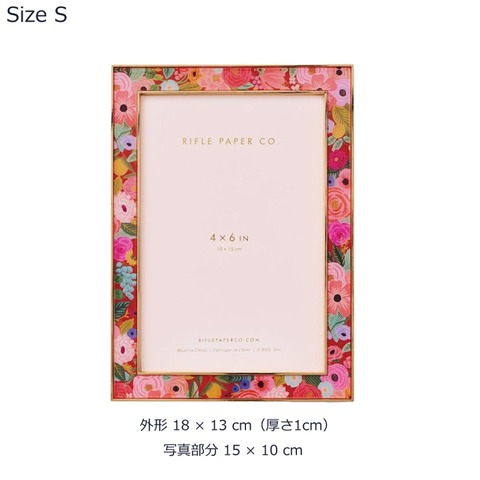
Task: Click the magenta rose on right border middle
Action: point(339,232)
